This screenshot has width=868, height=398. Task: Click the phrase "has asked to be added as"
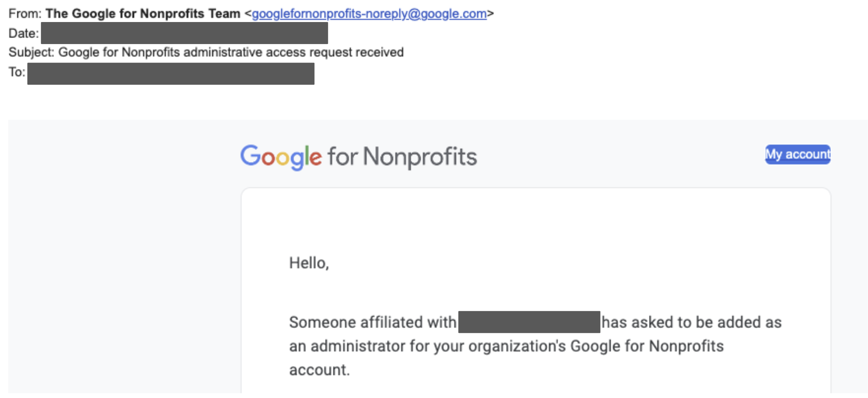(x=691, y=322)
